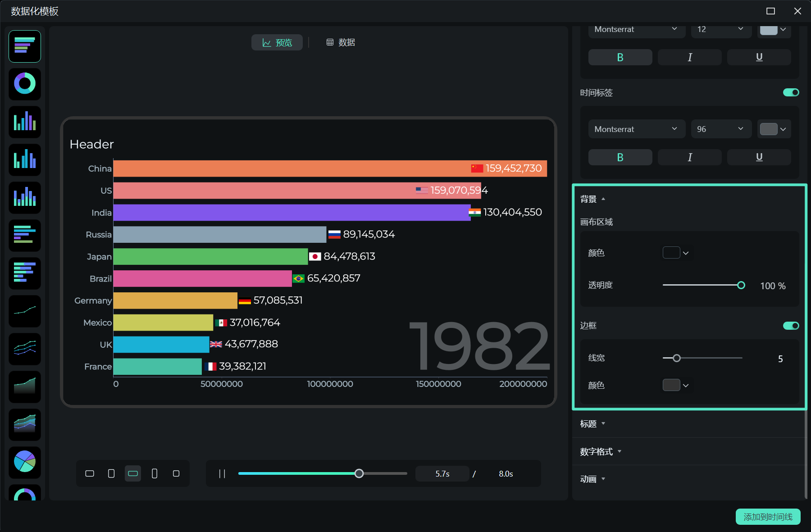Disable the 边框 border toggle

click(x=791, y=326)
